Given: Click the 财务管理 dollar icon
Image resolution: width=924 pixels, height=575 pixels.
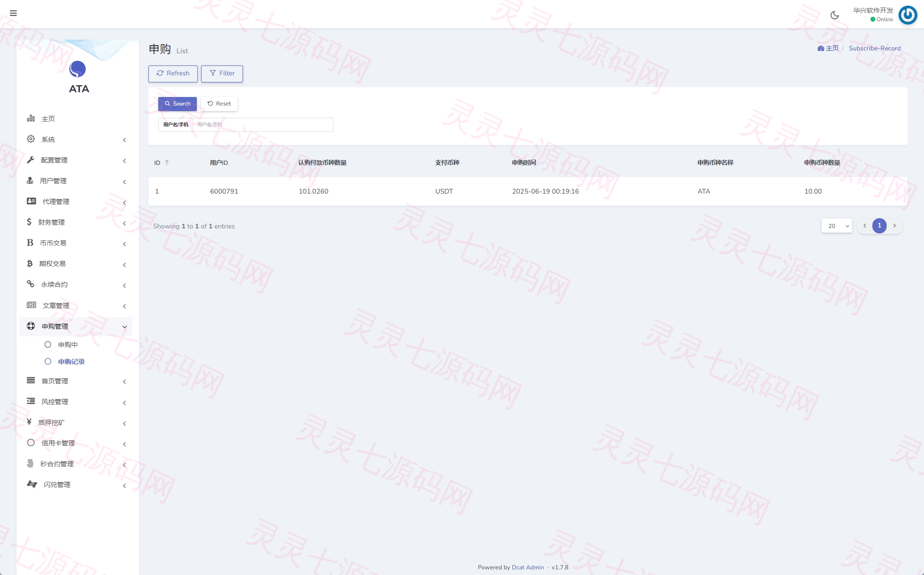Looking at the screenshot, I should coord(29,222).
